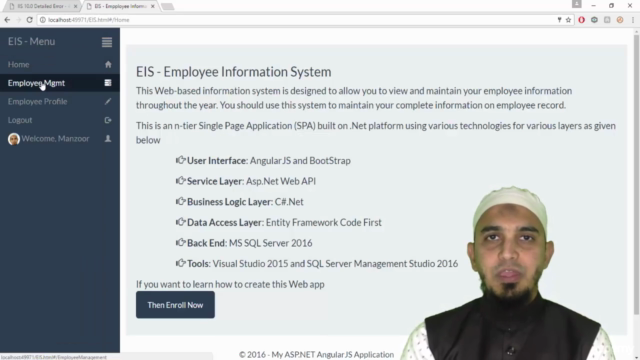Close the EIS - Employee Information tab
The image size is (640, 360).
(x=153, y=6)
